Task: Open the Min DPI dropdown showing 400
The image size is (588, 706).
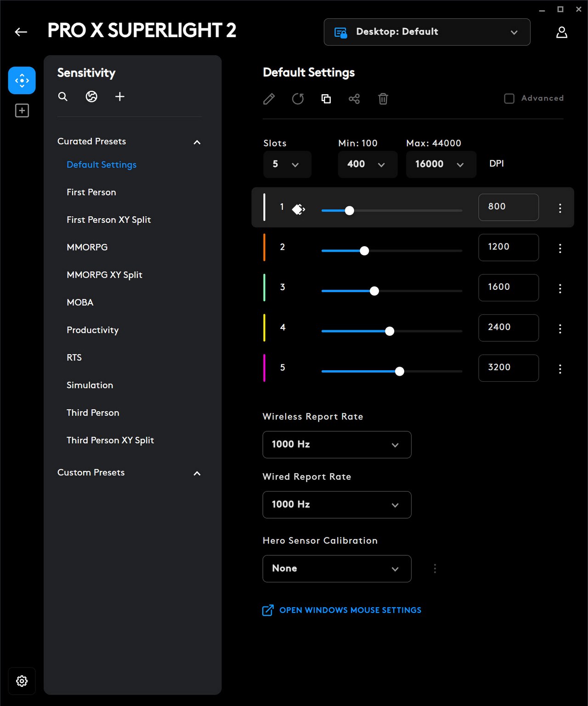Action: click(367, 164)
